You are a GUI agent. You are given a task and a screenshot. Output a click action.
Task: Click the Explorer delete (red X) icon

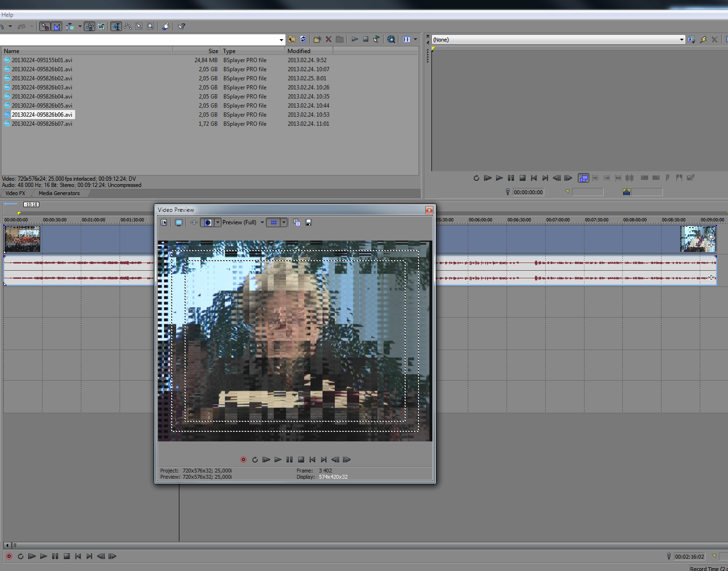coord(329,39)
